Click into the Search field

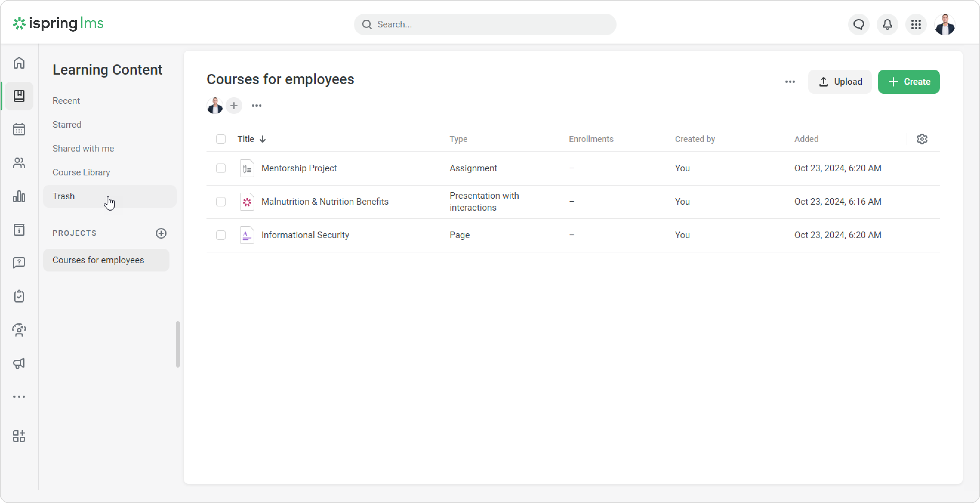(485, 25)
